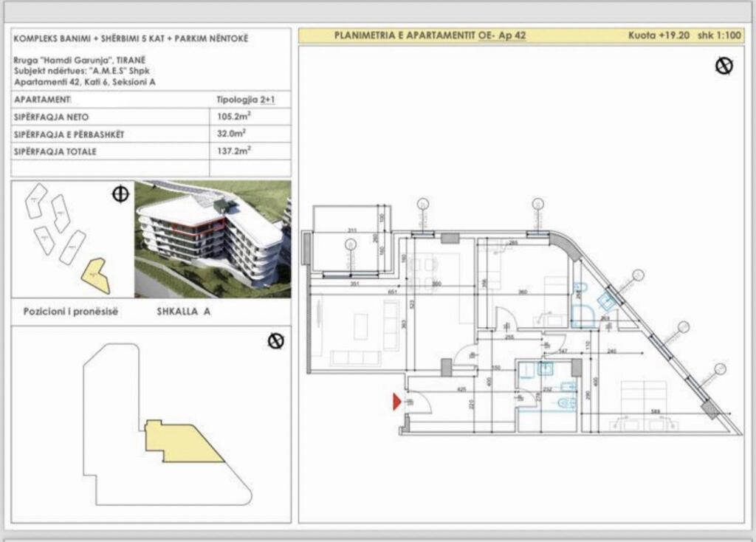756x542 pixels.
Task: Click the north arrow symbol above the floor plan
Action: pyautogui.click(x=724, y=66)
